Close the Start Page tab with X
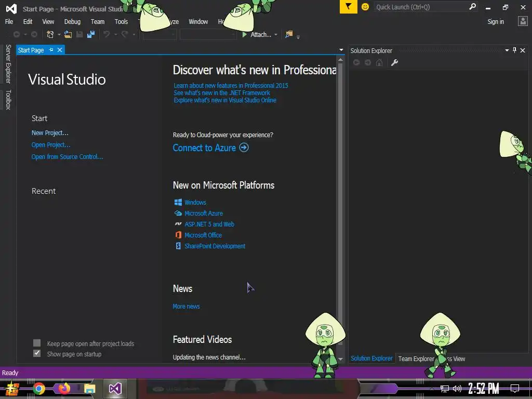The height and width of the screenshot is (399, 532). point(60,50)
